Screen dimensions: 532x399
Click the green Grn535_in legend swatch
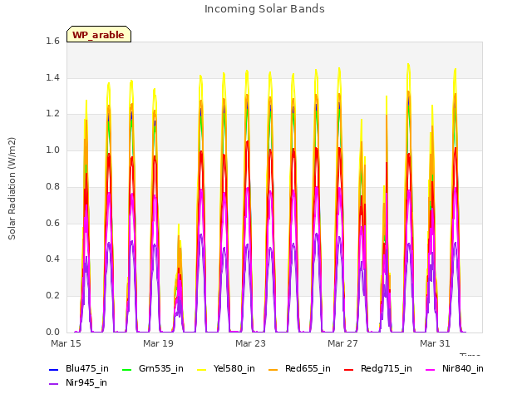tap(127, 369)
